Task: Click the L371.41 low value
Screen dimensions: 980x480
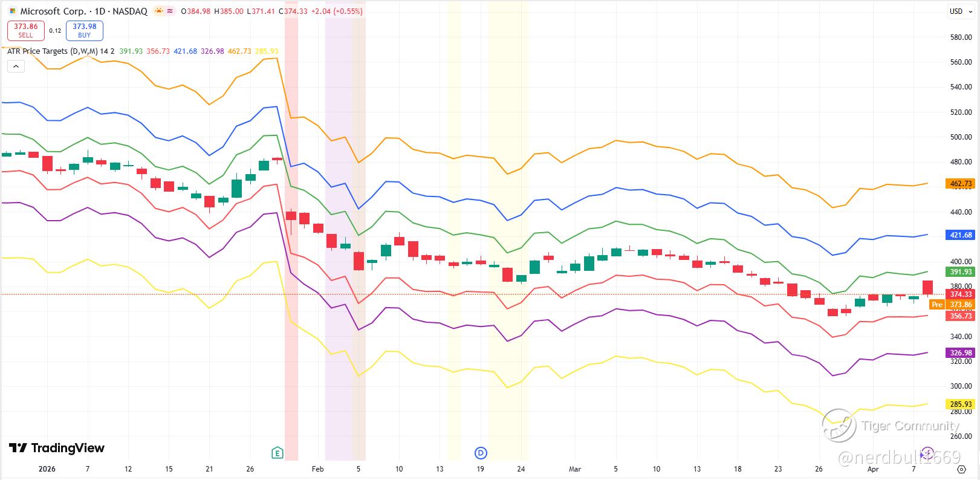Action: [x=262, y=11]
